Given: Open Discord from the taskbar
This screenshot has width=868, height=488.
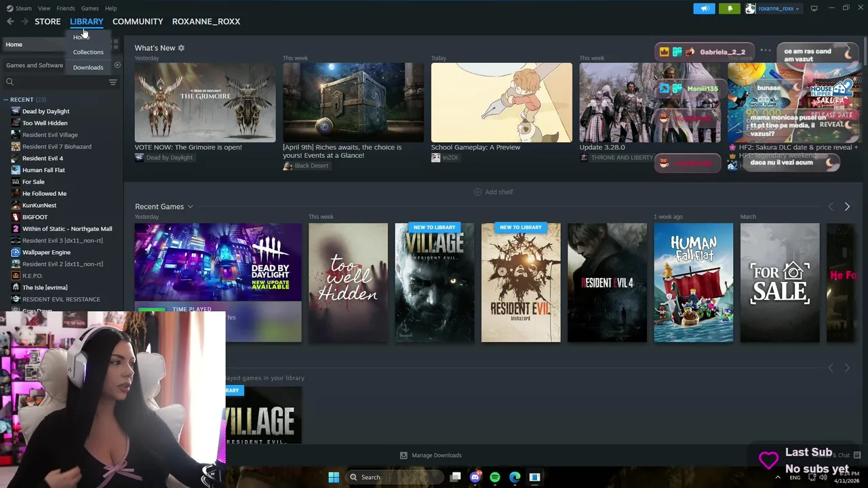Looking at the screenshot, I should click(475, 477).
